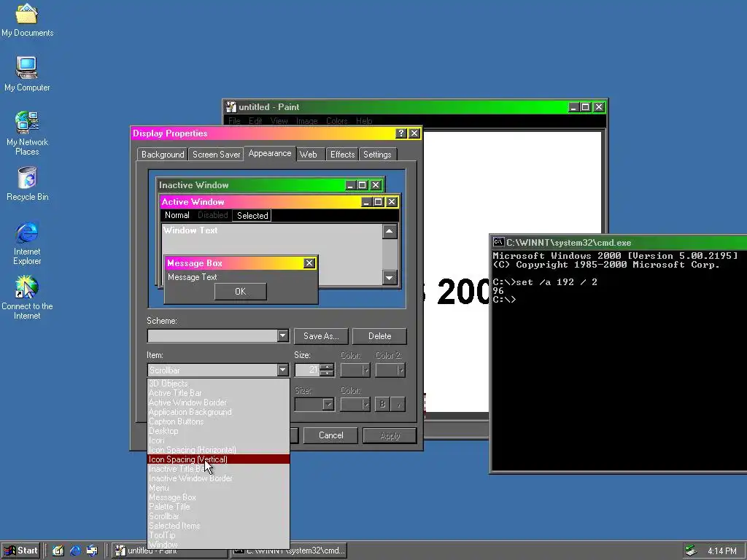Open the font Size dropdown
This screenshot has height=560, width=747.
[328, 405]
